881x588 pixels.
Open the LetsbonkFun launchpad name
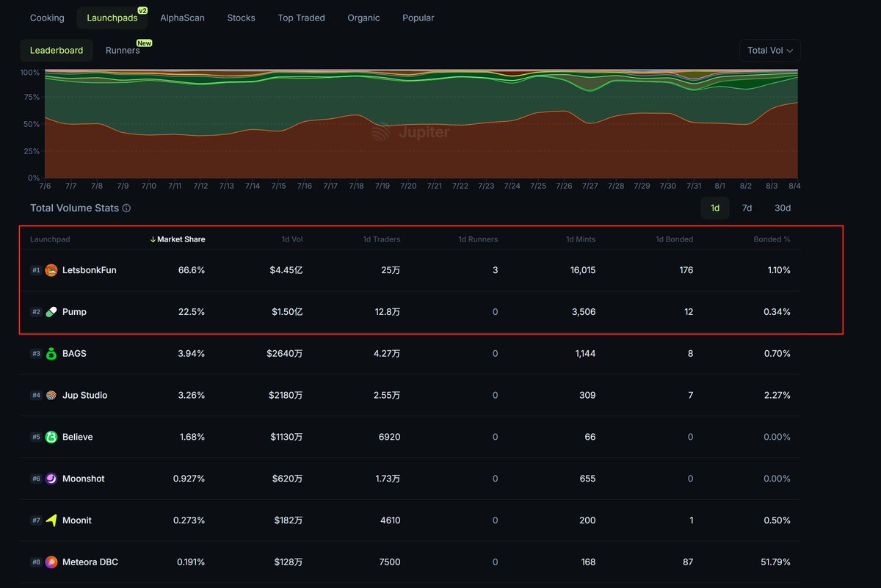pos(90,270)
